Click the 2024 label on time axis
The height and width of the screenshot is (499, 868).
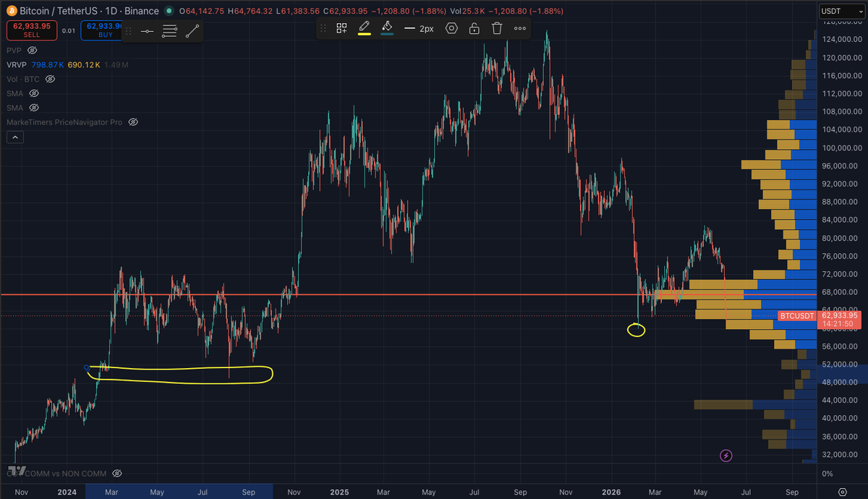pos(67,492)
